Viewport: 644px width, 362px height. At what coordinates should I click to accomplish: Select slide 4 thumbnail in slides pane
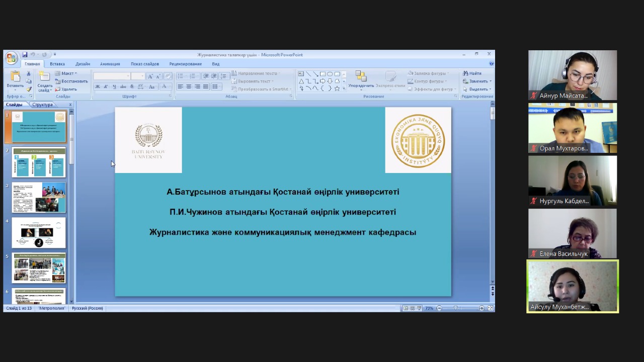pyautogui.click(x=39, y=233)
